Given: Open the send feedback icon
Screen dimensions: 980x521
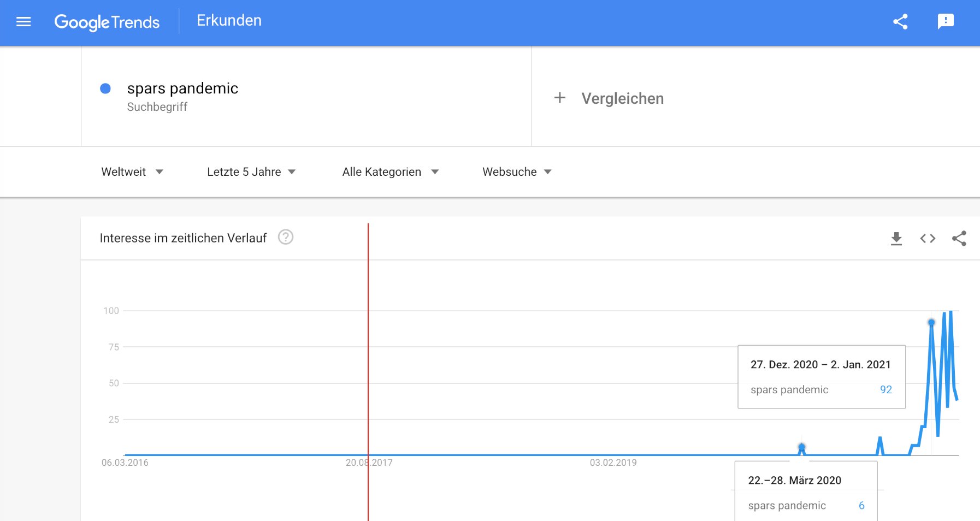Looking at the screenshot, I should [946, 22].
